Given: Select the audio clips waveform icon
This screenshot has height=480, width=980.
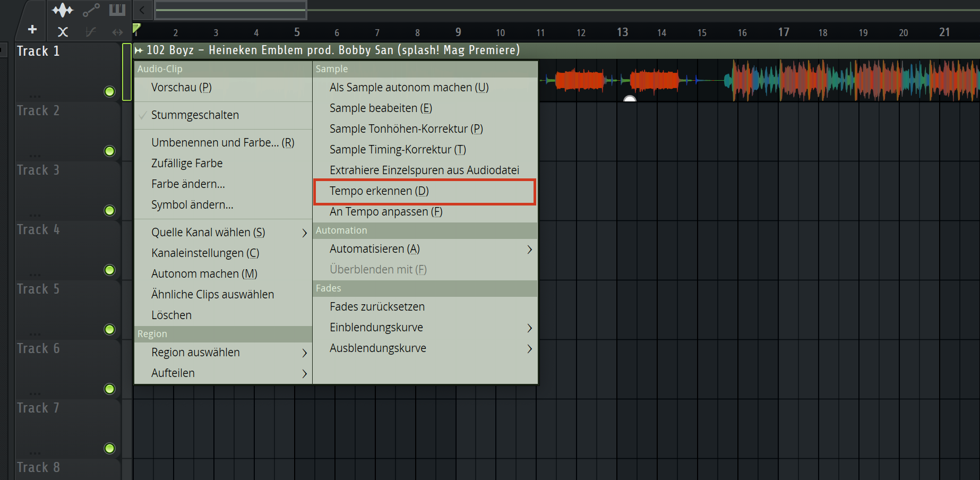Looking at the screenshot, I should click(x=63, y=10).
